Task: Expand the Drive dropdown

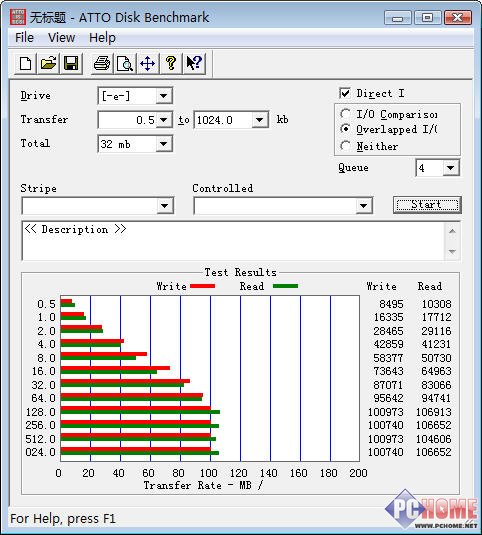Action: coord(164,96)
